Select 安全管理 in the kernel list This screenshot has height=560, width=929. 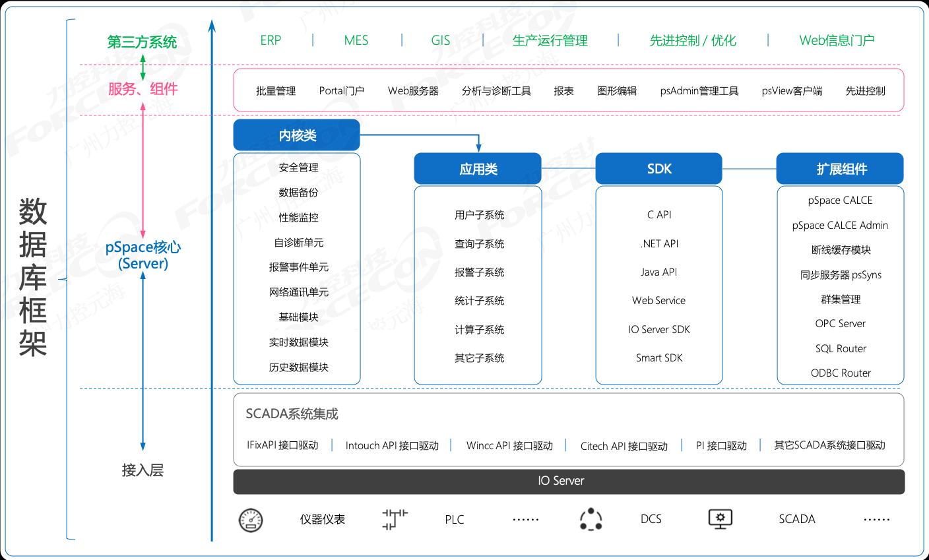coord(298,168)
